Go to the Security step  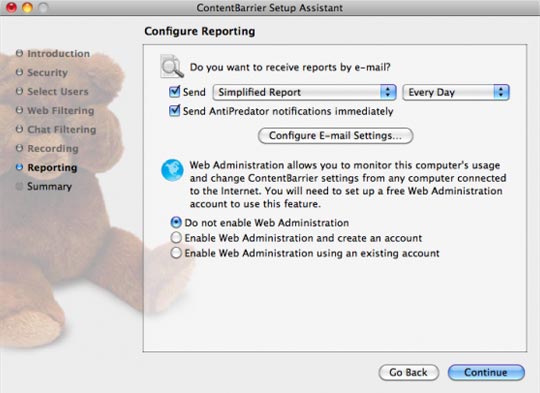tap(48, 73)
